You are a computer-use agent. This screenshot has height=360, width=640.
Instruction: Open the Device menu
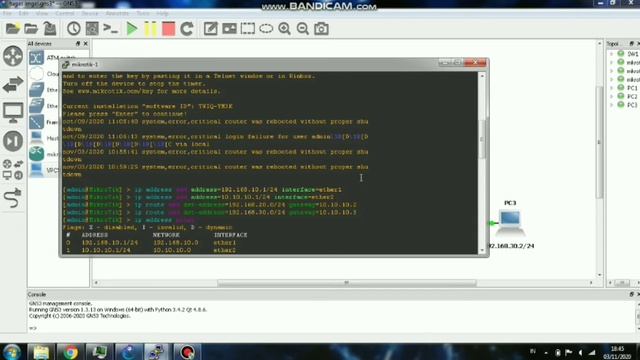(x=90, y=13)
